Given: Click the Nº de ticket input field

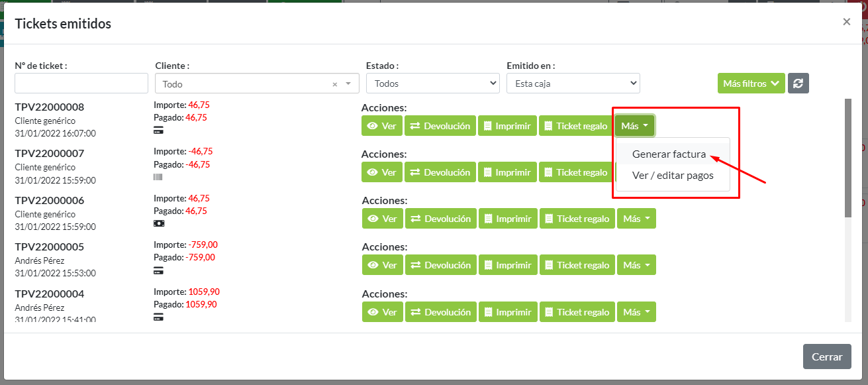Looking at the screenshot, I should click(x=81, y=83).
